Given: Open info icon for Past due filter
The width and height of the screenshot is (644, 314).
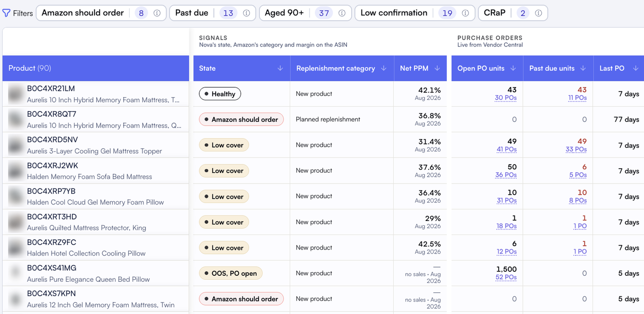Looking at the screenshot, I should click(x=246, y=13).
